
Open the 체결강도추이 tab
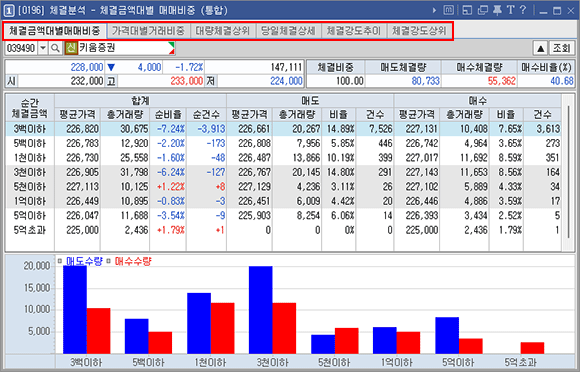coord(354,31)
